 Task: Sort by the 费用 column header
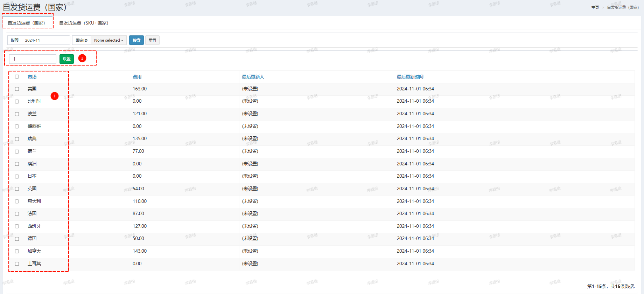click(x=137, y=77)
